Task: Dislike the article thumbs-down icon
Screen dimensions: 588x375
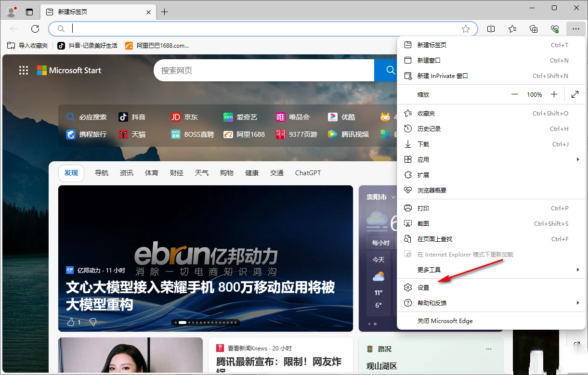Action: (93, 322)
